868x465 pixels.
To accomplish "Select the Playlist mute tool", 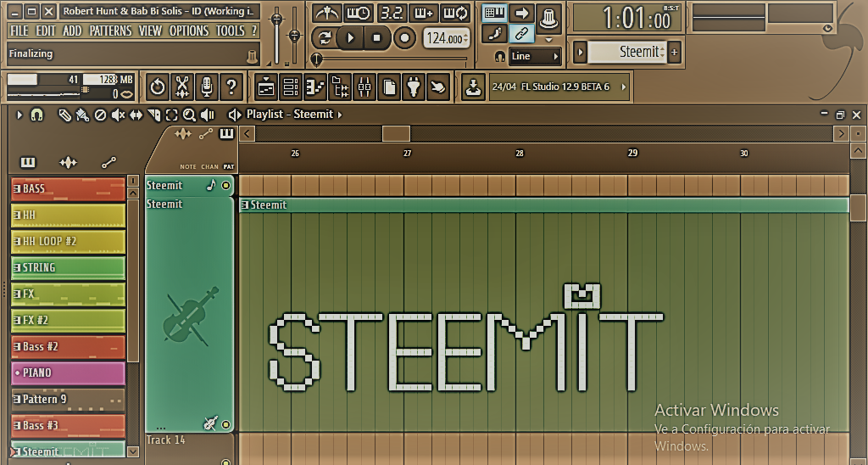I will click(118, 115).
